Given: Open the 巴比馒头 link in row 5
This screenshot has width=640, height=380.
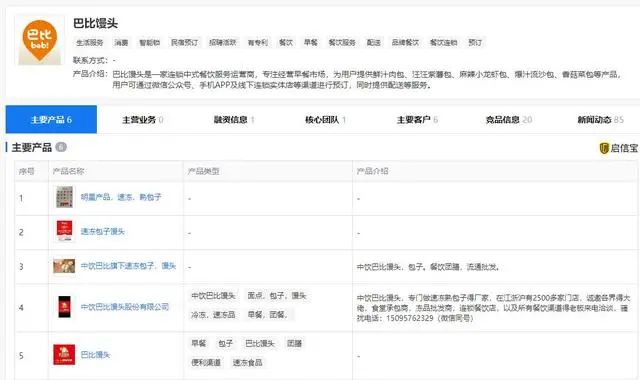Looking at the screenshot, I should (96, 355).
